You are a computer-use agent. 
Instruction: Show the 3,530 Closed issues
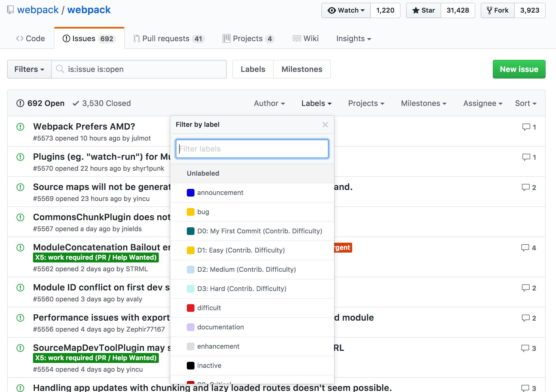point(102,103)
